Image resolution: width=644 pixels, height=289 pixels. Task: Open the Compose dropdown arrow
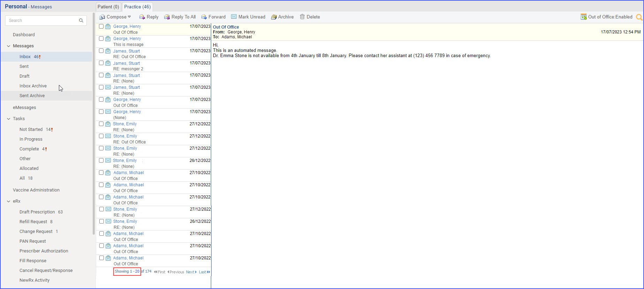(x=129, y=17)
